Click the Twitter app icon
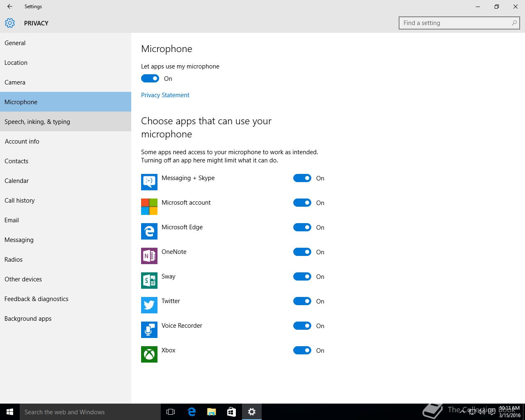This screenshot has width=525, height=420. coord(149,305)
